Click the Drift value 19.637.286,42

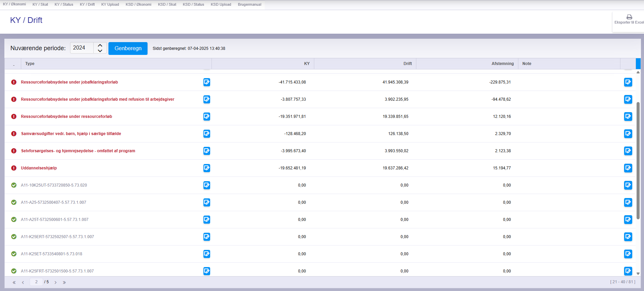pos(395,168)
